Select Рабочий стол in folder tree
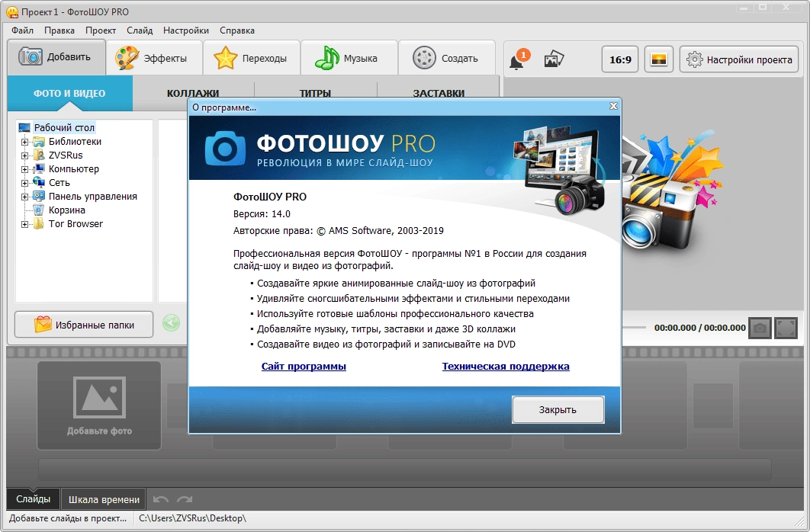Screen dimensions: 810x532 (x=64, y=127)
